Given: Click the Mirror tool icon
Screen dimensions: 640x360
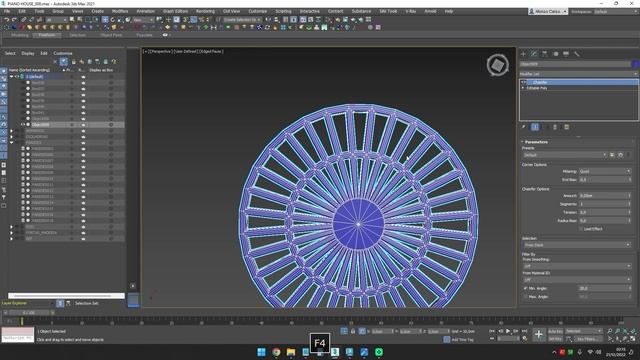Looking at the screenshot, I should (x=268, y=20).
